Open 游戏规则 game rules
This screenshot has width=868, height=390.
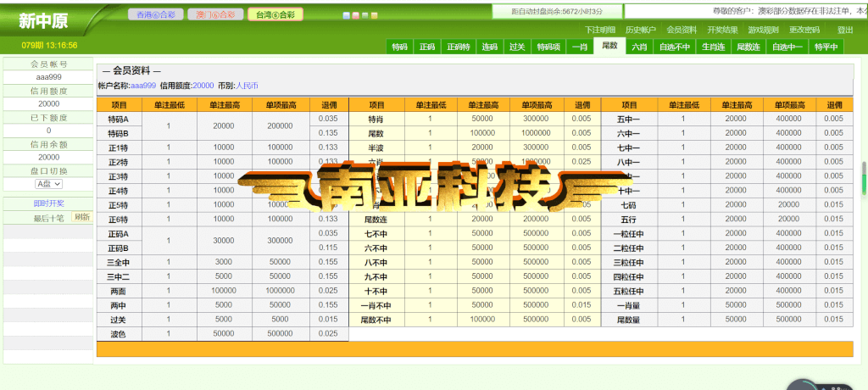click(764, 30)
